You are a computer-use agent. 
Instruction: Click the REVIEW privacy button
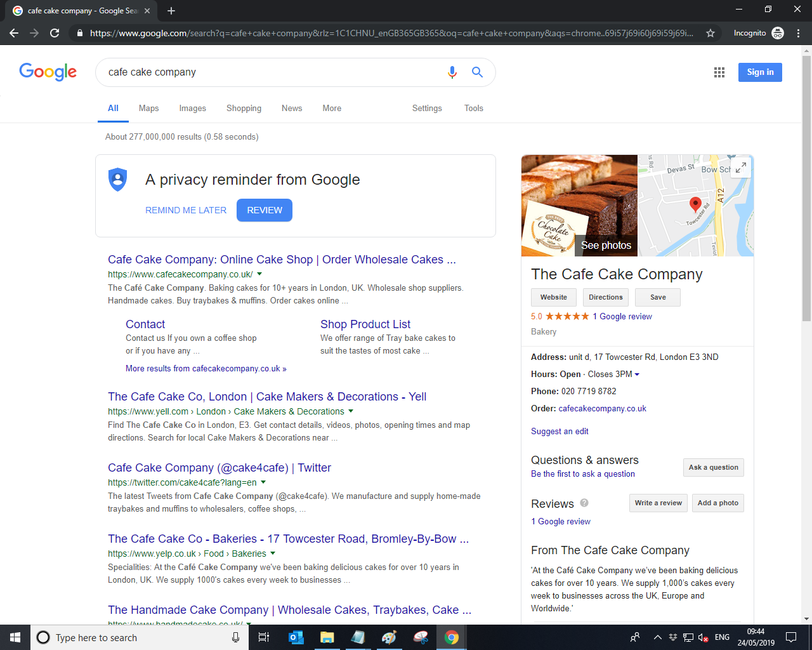point(265,210)
